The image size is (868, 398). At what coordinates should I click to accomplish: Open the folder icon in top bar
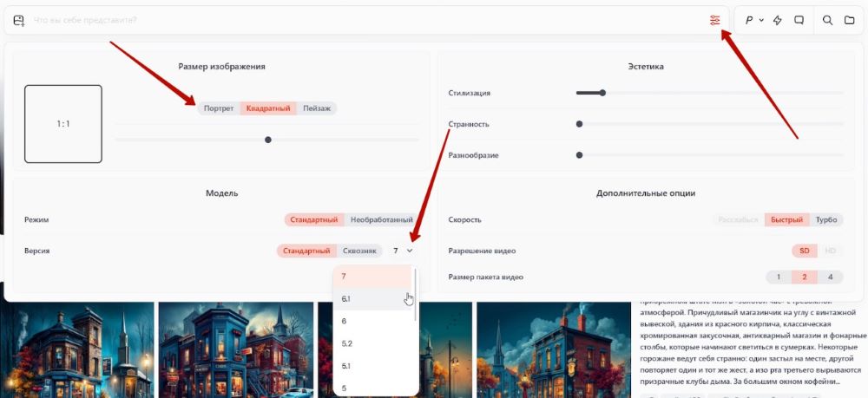click(x=850, y=20)
